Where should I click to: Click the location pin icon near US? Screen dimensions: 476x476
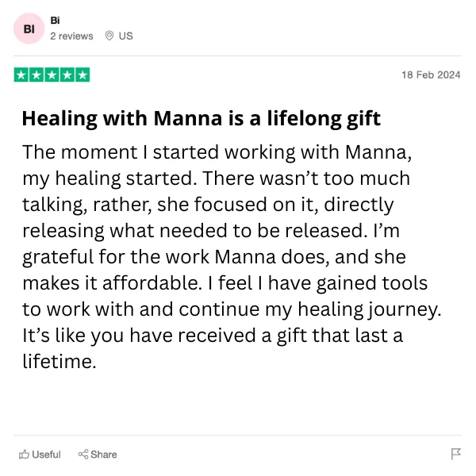click(x=109, y=36)
